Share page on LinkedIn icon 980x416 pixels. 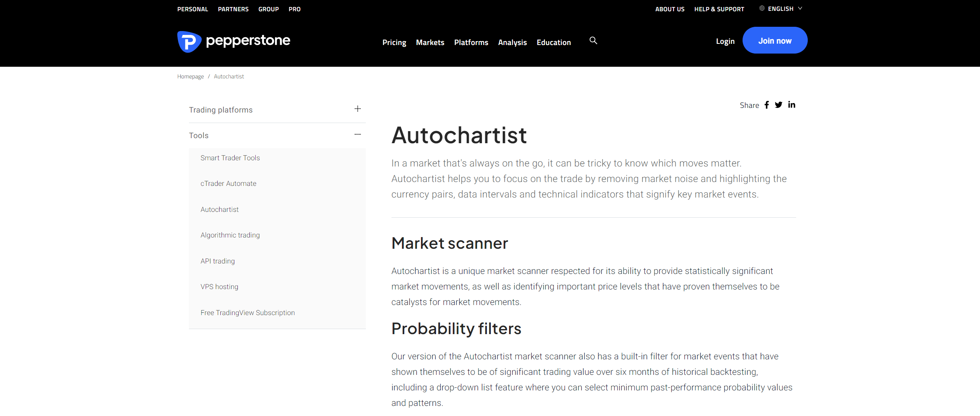pos(791,105)
